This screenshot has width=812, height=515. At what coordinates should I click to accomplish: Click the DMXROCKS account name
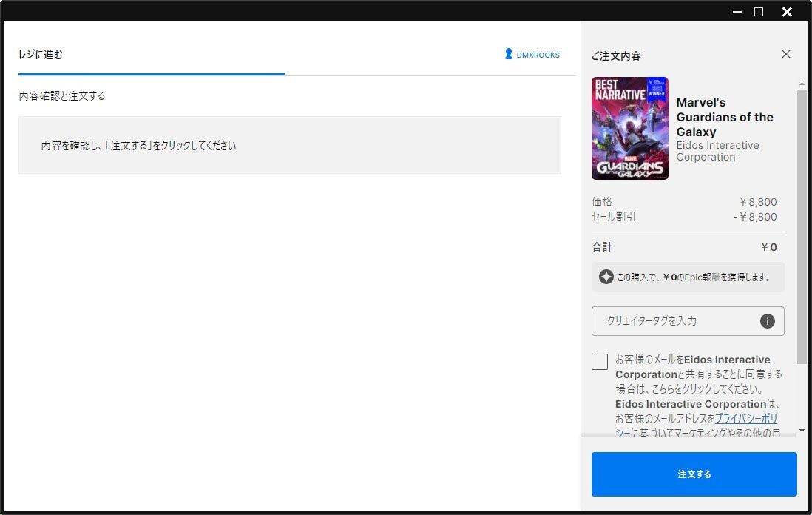(538, 55)
